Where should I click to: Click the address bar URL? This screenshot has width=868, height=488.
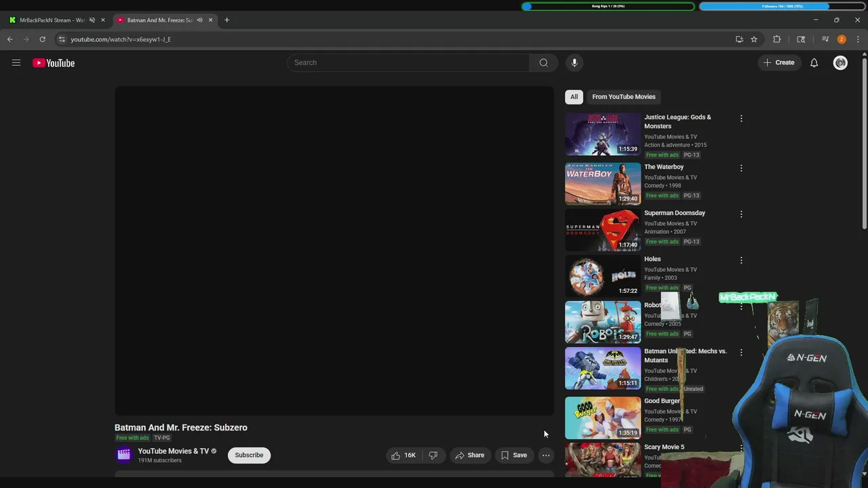coord(121,39)
